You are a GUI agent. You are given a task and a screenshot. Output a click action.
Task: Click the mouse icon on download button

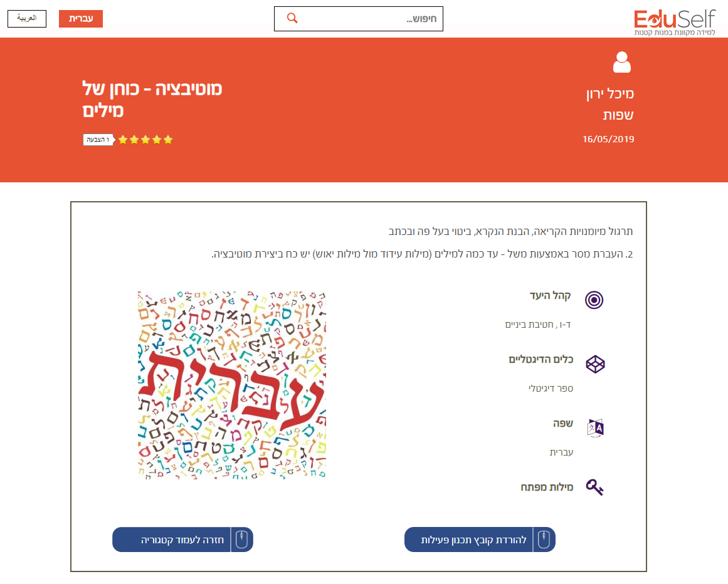pos(544,540)
